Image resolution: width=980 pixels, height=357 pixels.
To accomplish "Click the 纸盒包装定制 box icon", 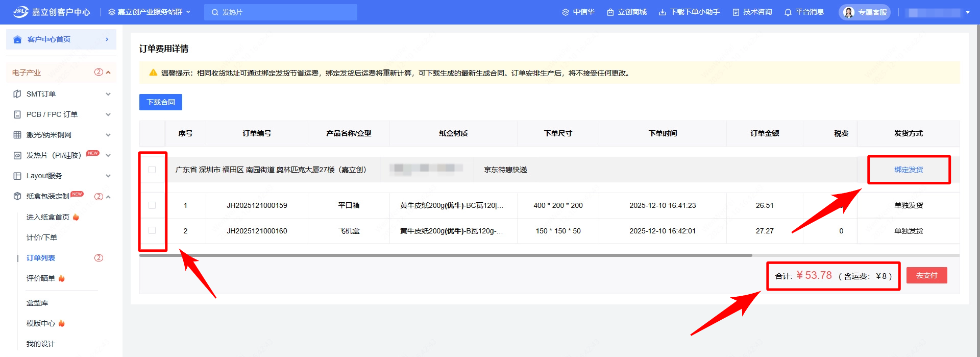I will point(17,196).
